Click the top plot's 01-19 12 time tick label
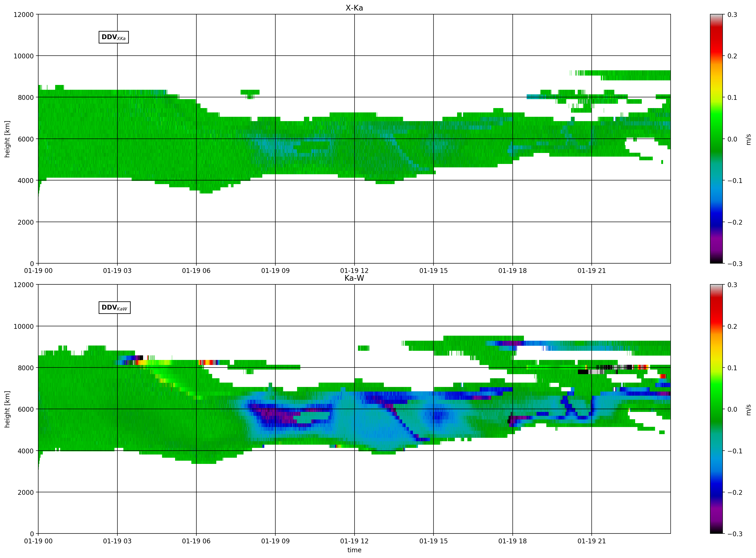 [354, 271]
